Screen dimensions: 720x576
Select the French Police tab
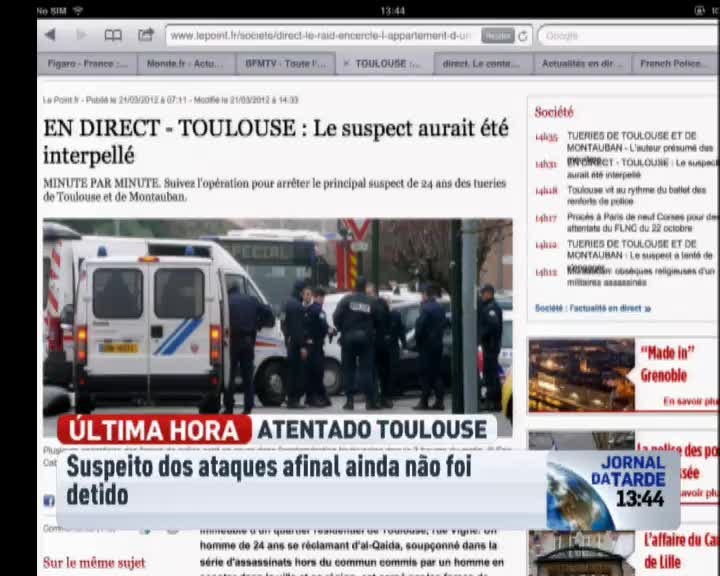(x=675, y=63)
